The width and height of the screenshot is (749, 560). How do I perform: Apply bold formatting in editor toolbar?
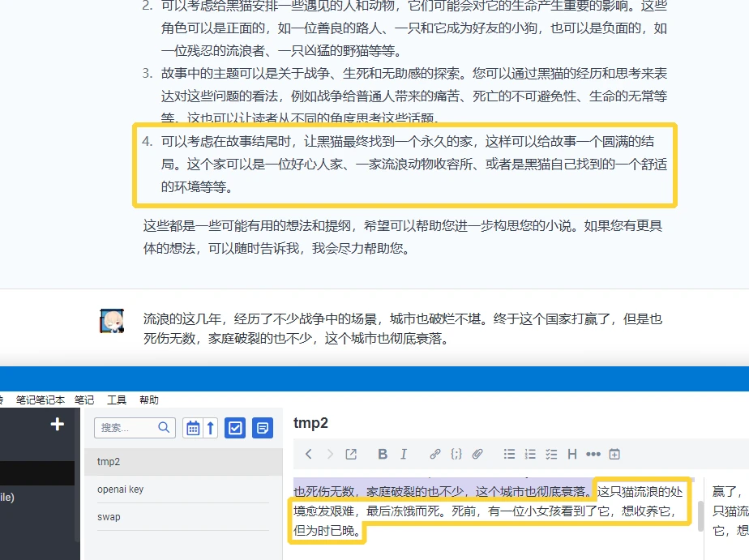coord(383,454)
